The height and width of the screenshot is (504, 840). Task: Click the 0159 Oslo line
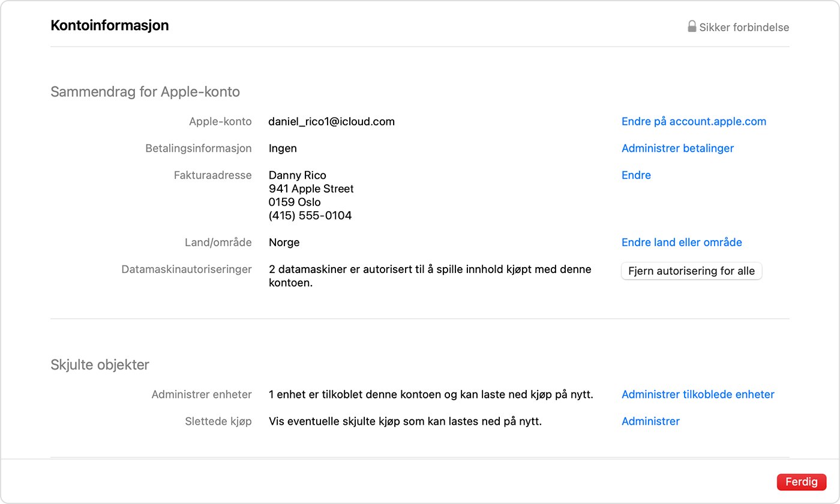coord(295,202)
